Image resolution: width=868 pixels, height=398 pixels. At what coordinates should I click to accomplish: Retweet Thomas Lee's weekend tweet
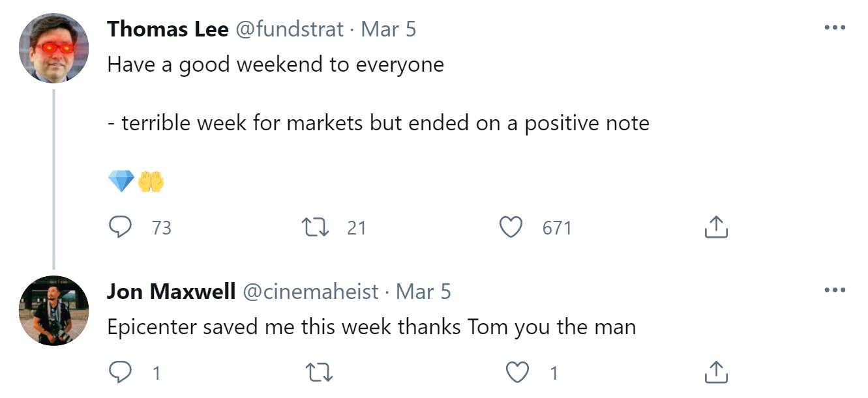click(316, 227)
